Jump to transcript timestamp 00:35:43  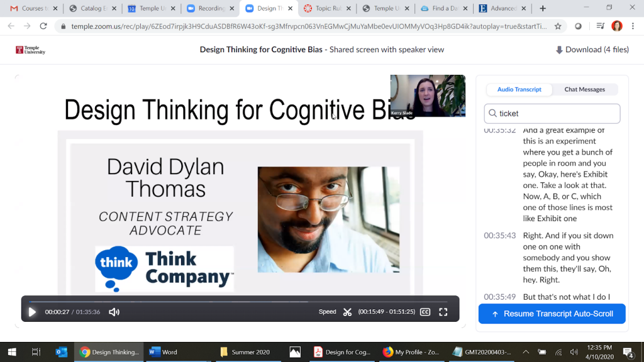point(499,236)
